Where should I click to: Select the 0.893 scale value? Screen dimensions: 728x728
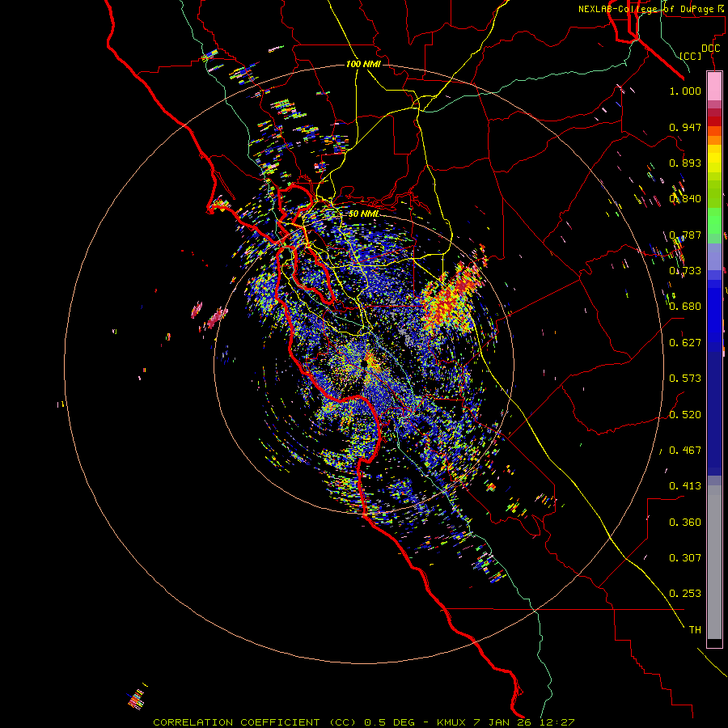point(685,163)
